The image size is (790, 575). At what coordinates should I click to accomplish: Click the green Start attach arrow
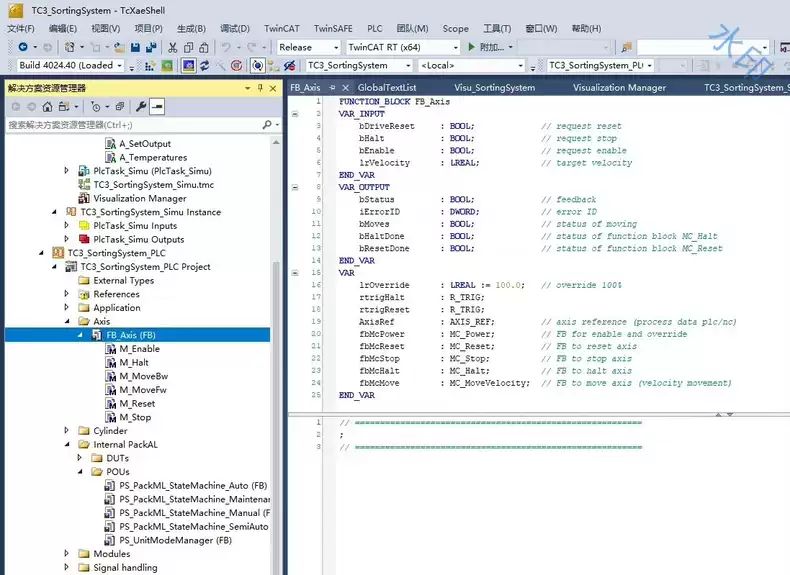(472, 47)
